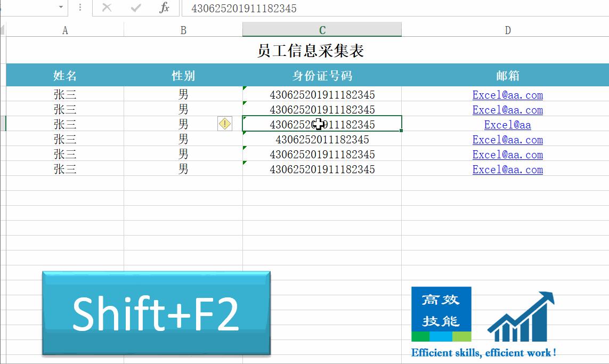Click the 高效技能 blue logo
The height and width of the screenshot is (364, 609).
pyautogui.click(x=441, y=313)
